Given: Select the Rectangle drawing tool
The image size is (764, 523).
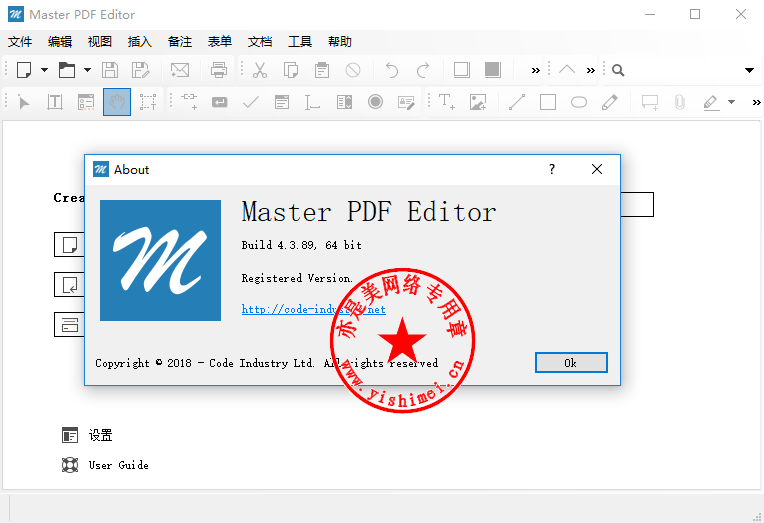Looking at the screenshot, I should (x=548, y=102).
